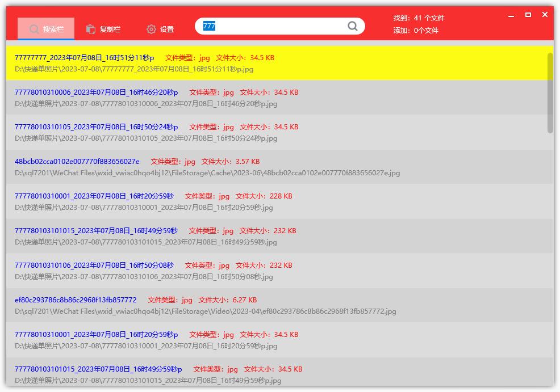Maximize the search window
This screenshot has width=560, height=392.
coord(528,15)
